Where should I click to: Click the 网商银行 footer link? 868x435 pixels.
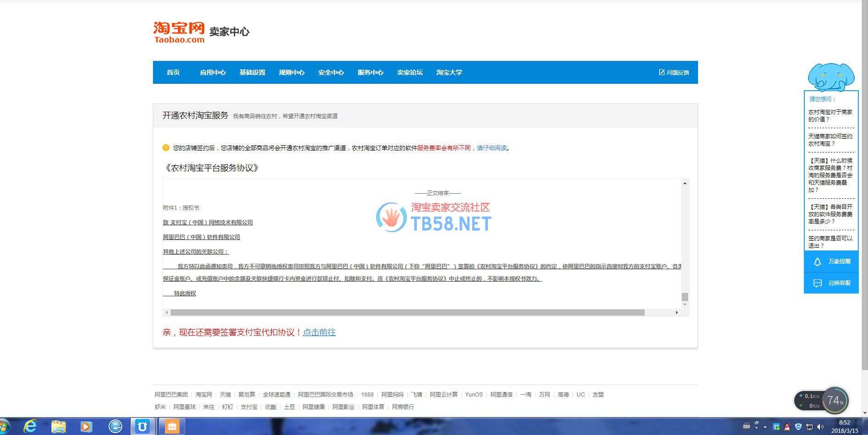coord(403,407)
